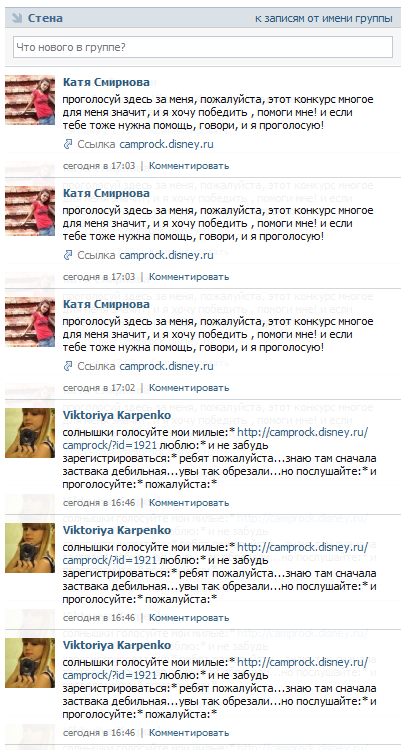
Task: Open first Катя Смирнова avatar photo
Action: coord(30,100)
